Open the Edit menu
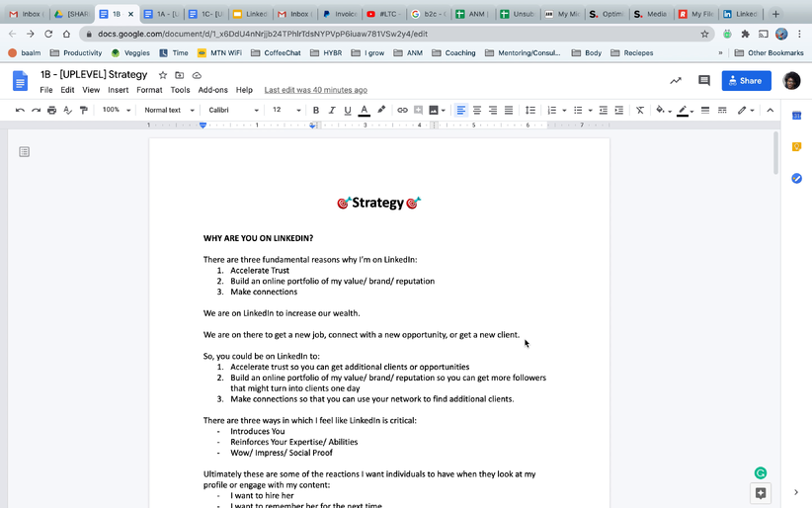The width and height of the screenshot is (812, 508). [x=67, y=90]
